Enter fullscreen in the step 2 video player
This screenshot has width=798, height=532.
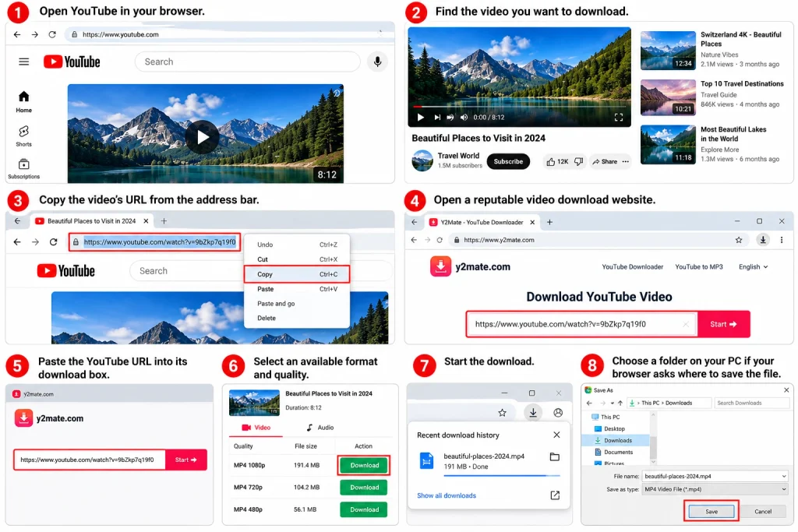[618, 117]
